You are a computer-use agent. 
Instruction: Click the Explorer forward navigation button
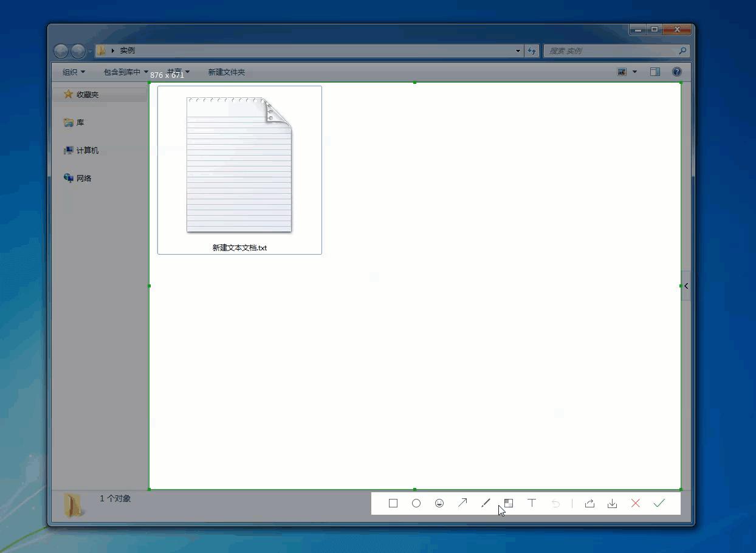click(x=78, y=51)
